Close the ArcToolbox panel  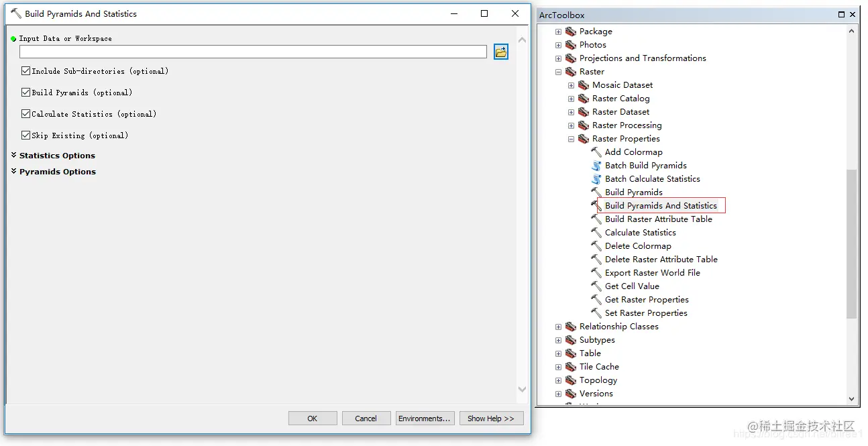click(853, 15)
